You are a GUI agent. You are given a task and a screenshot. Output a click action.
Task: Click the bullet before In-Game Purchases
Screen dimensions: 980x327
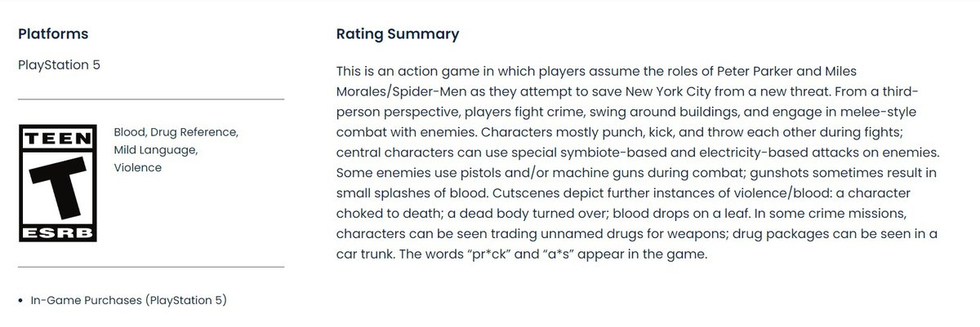[x=20, y=301]
